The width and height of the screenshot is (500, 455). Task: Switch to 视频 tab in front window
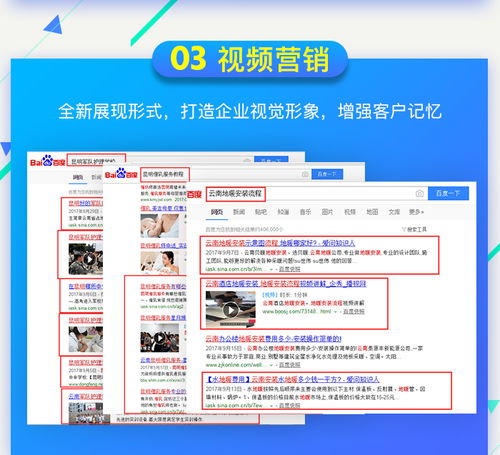click(x=350, y=212)
